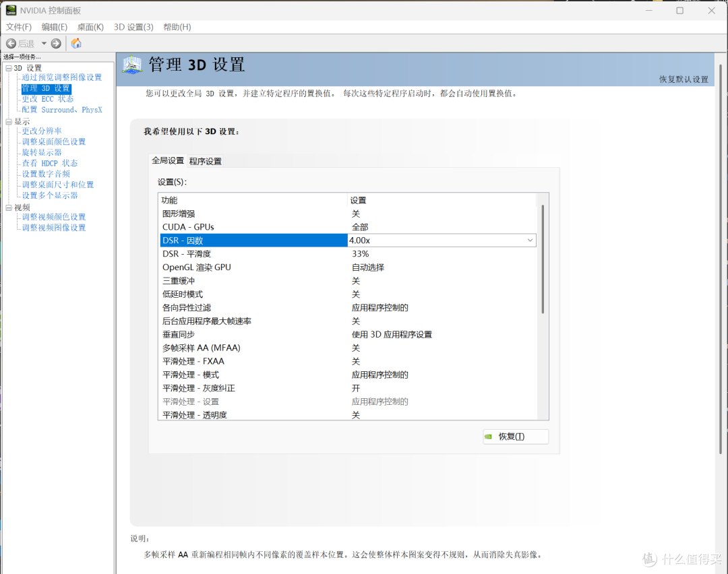728x574 pixels.
Task: Click the NVIDIA logo in title bar
Action: pyautogui.click(x=11, y=10)
